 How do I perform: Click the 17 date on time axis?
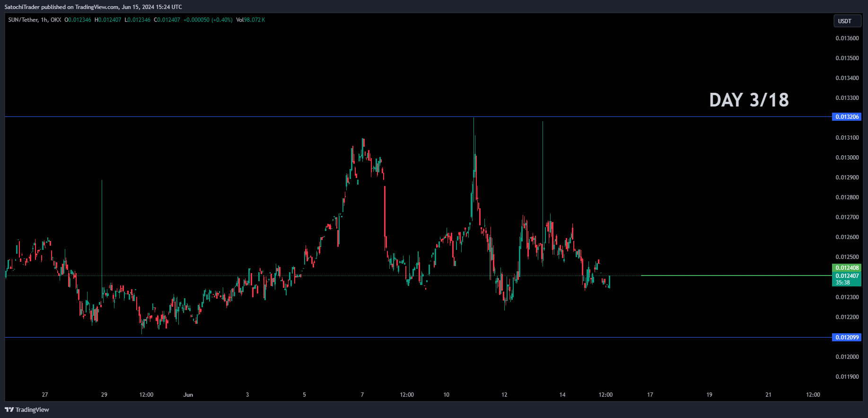[x=650, y=395]
